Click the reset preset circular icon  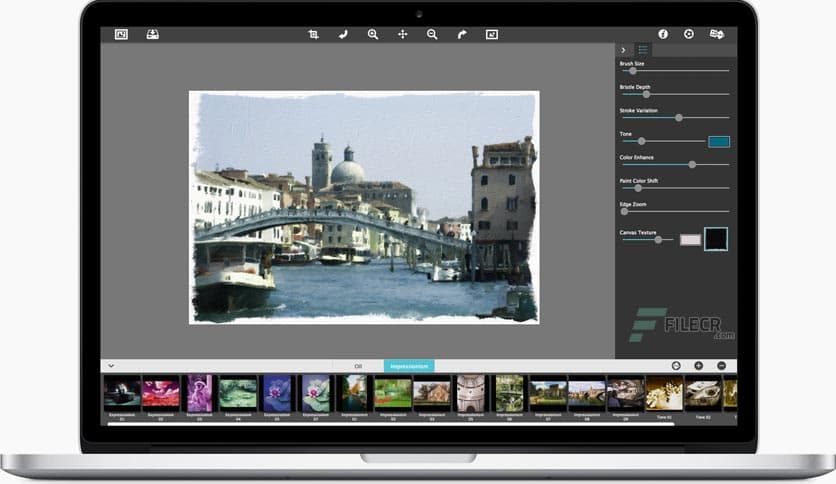tap(676, 366)
